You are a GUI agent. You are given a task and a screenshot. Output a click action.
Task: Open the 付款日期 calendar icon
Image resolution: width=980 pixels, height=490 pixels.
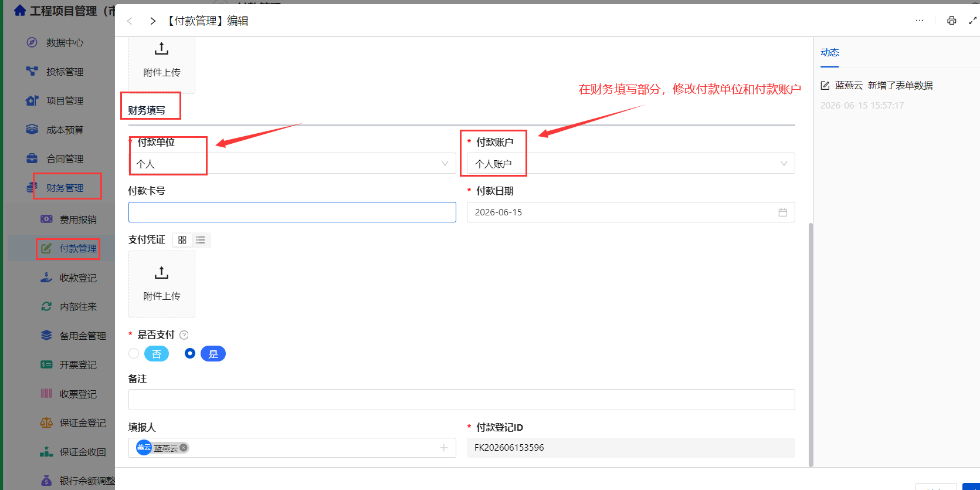click(x=782, y=212)
